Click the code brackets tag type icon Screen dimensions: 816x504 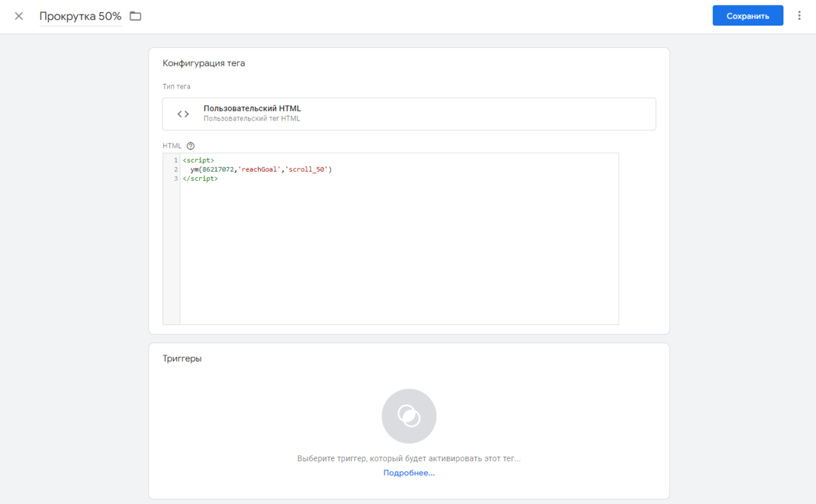click(x=183, y=114)
